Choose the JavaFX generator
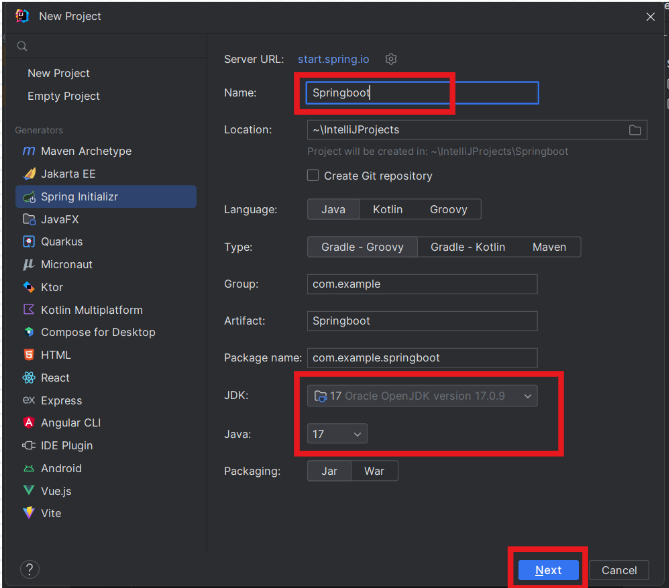Viewport: 669px width, 588px height. [106, 219]
